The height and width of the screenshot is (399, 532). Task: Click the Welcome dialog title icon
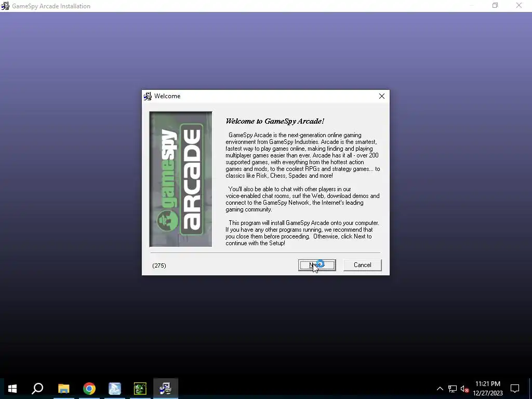[x=148, y=96]
